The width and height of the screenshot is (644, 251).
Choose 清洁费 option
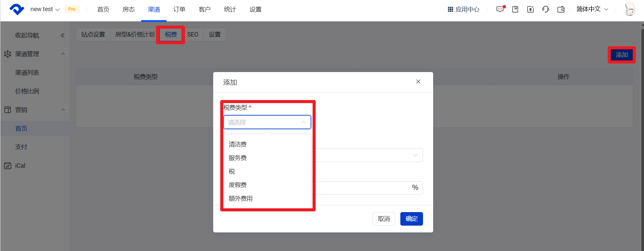(x=267, y=144)
